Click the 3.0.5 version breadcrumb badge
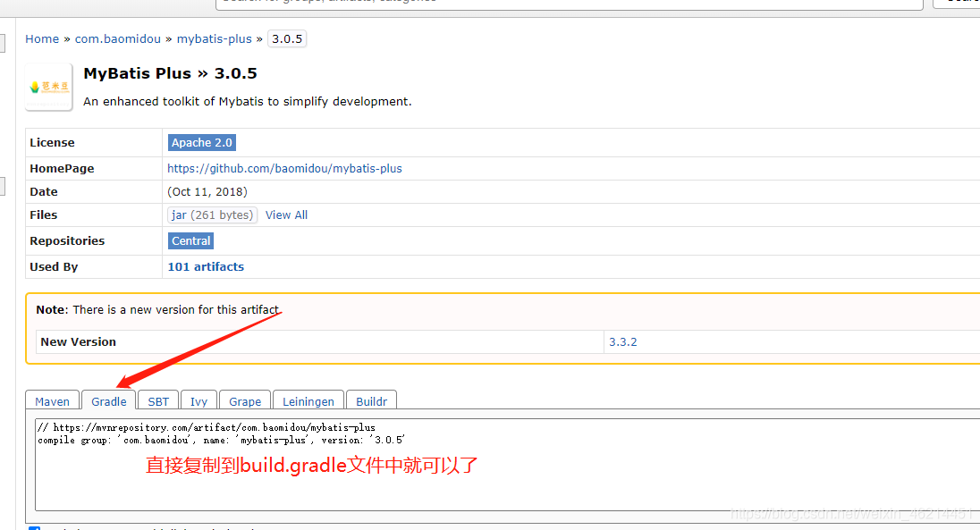The height and width of the screenshot is (530, 980). click(287, 38)
